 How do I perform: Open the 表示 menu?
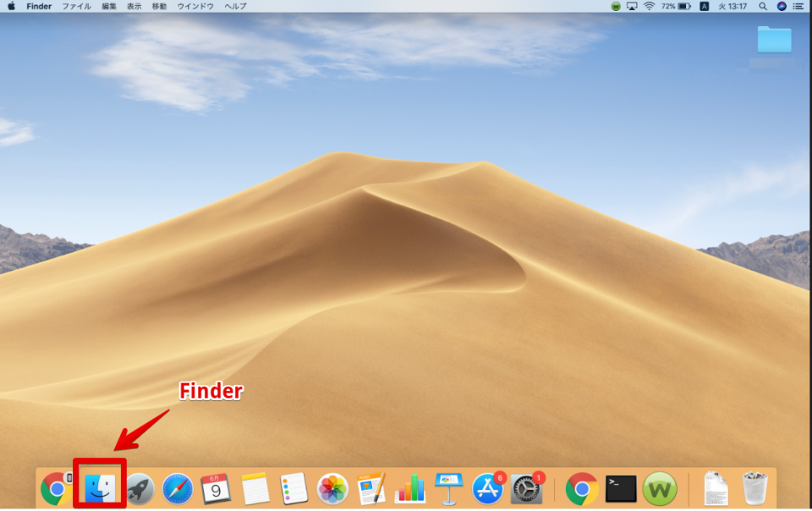point(134,6)
